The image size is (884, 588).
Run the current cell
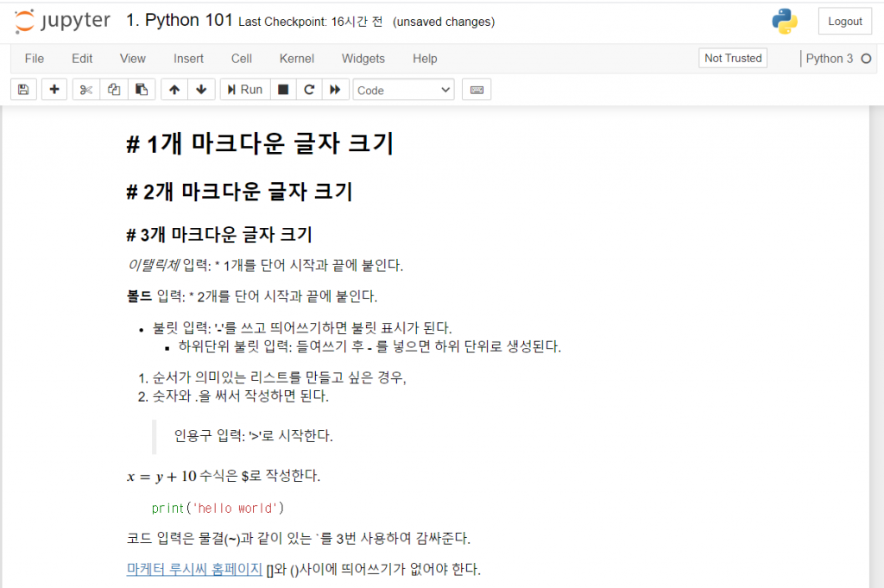click(x=244, y=90)
